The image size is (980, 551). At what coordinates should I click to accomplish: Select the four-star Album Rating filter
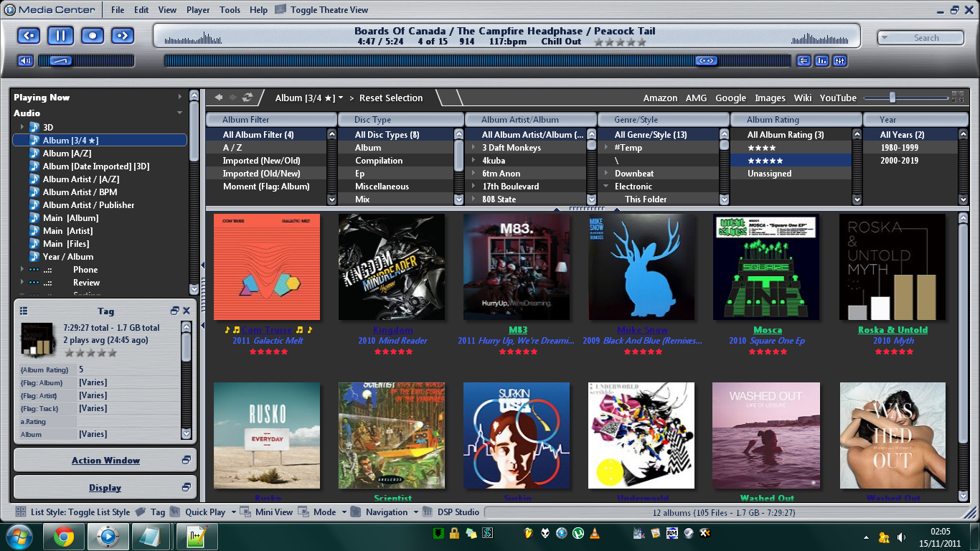tap(791, 148)
